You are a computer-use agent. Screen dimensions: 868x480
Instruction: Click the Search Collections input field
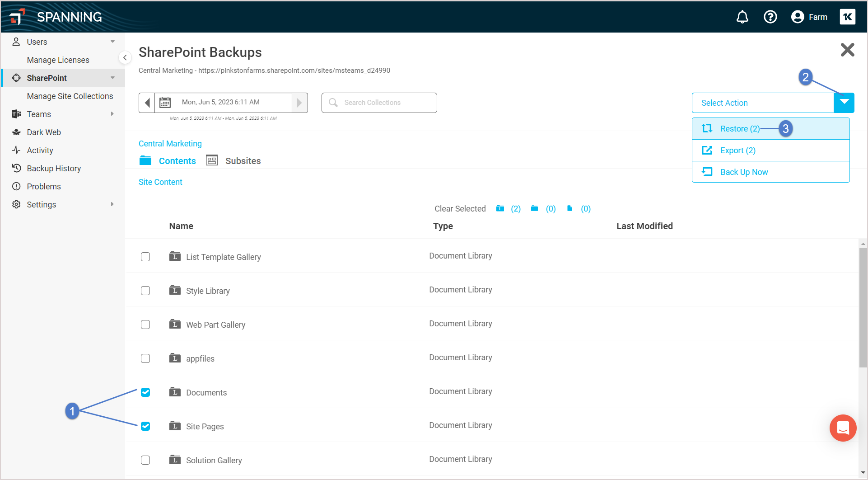pos(379,103)
